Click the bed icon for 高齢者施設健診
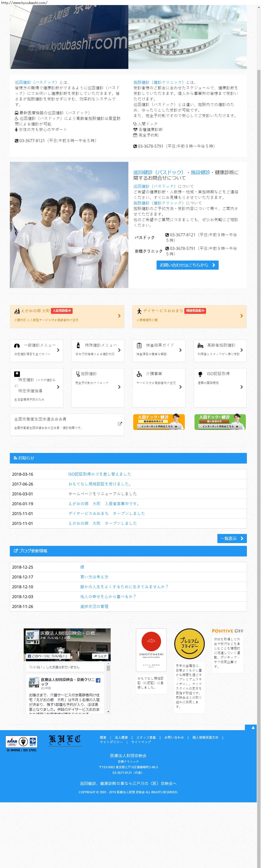This screenshot has width=261, height=868. click(x=200, y=345)
